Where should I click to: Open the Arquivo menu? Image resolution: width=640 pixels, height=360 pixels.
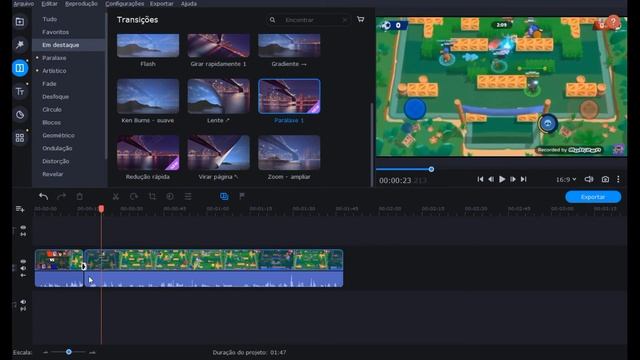(x=23, y=4)
